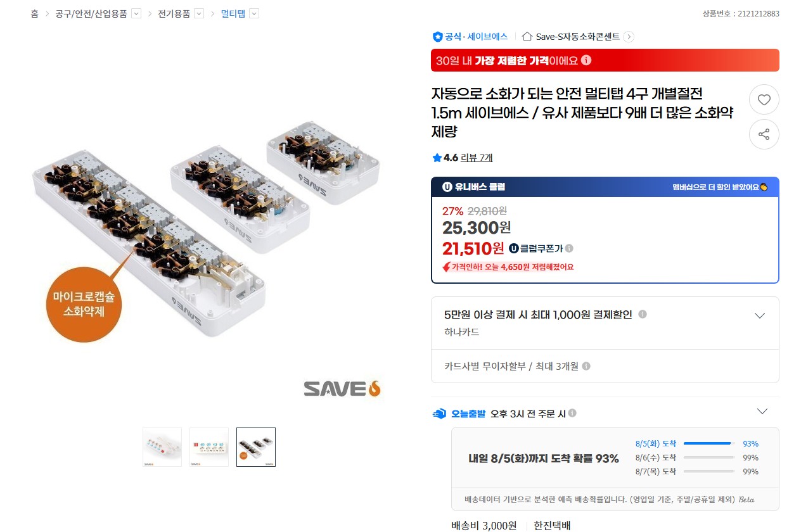The height and width of the screenshot is (532, 801).
Task: Open 공구/안전/산업용품 category dropdown
Action: (x=136, y=14)
